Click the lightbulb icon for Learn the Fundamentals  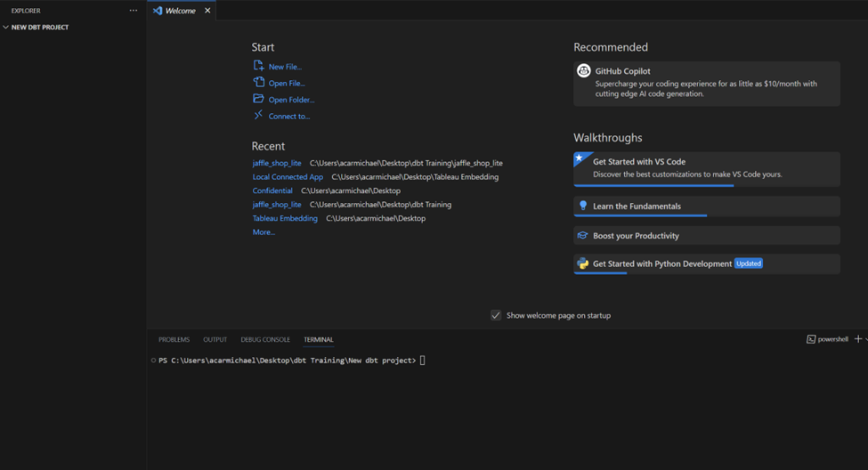pos(583,206)
